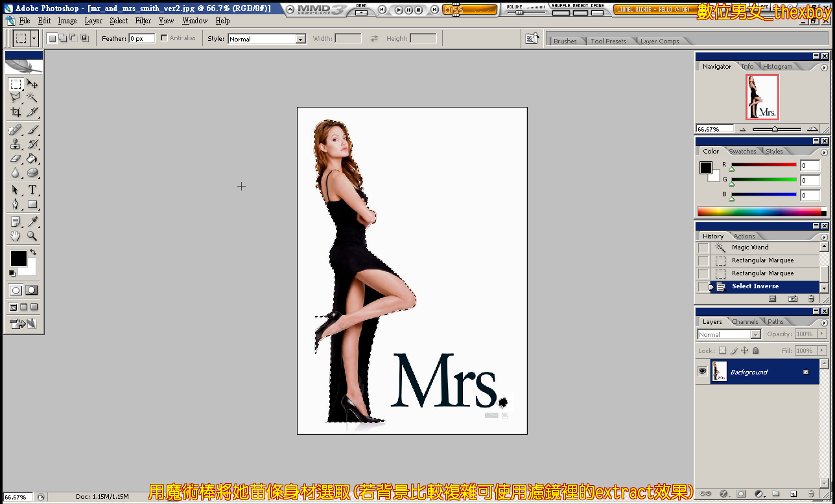Click Pause button in Winamp player
Screen dimensions: 835x504
408,10
